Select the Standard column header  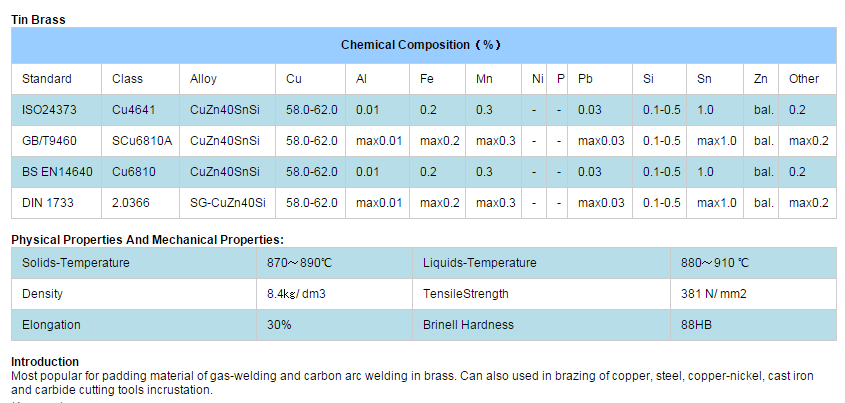[47, 79]
